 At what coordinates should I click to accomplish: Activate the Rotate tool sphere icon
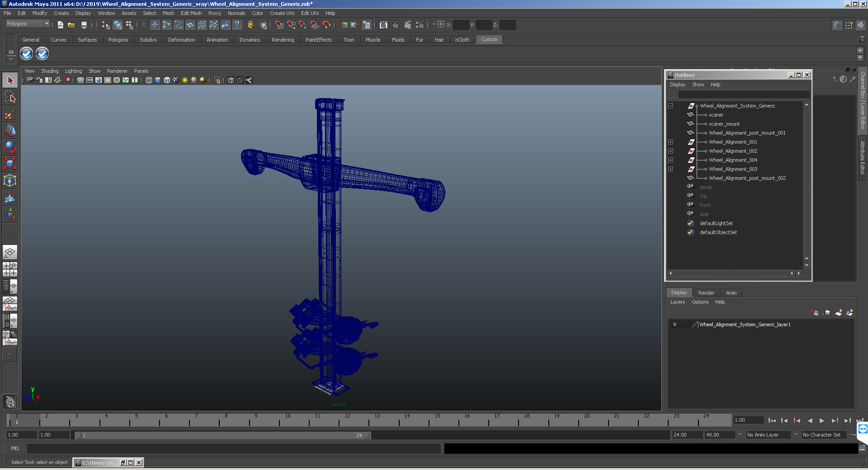click(10, 147)
